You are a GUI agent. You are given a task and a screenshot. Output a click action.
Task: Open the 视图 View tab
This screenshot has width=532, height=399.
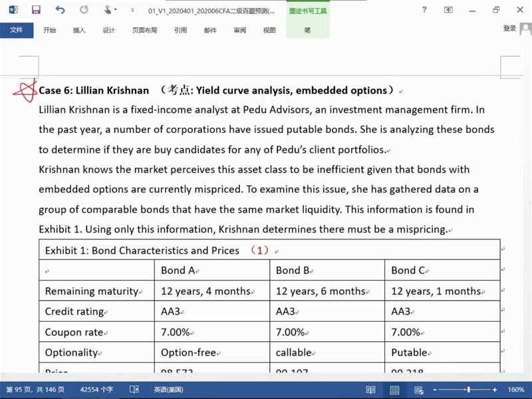269,30
